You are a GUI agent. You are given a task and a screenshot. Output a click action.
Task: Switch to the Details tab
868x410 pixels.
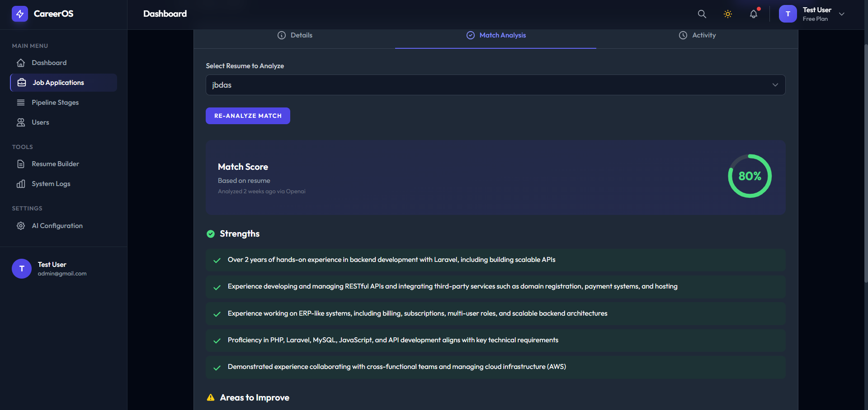coord(295,35)
